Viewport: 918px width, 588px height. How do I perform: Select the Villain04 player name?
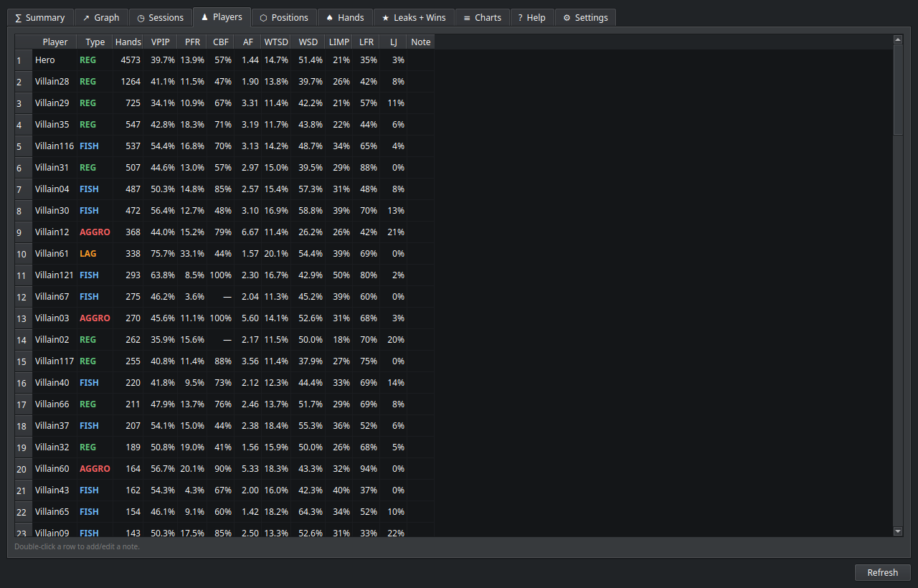(x=52, y=189)
